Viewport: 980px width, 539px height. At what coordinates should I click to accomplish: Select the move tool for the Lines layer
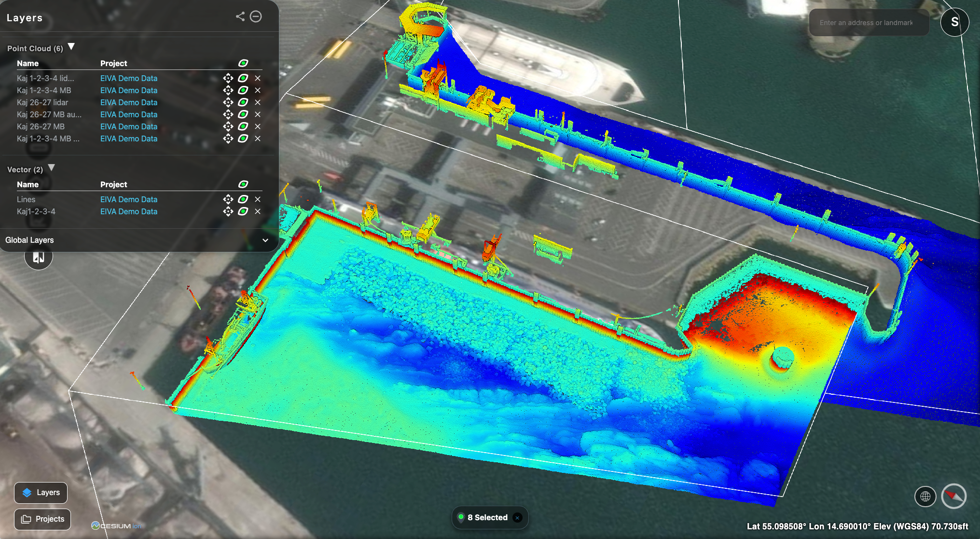[x=229, y=199]
